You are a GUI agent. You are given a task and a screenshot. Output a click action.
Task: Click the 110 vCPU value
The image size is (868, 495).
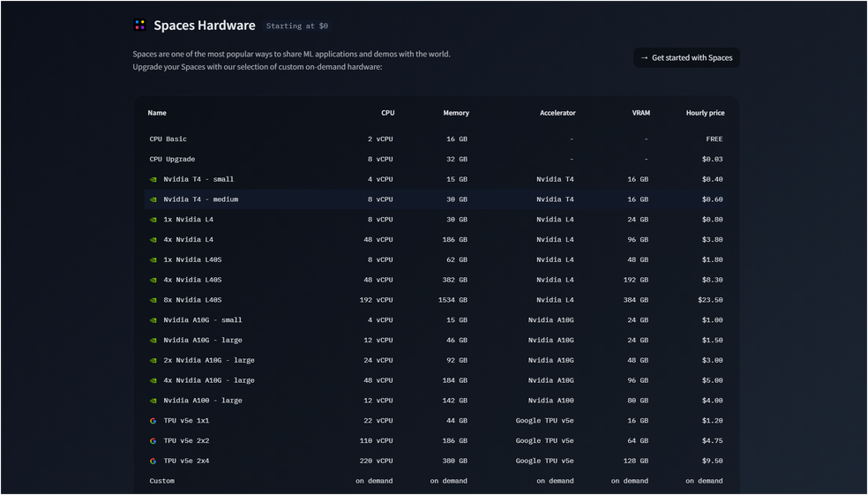(377, 441)
